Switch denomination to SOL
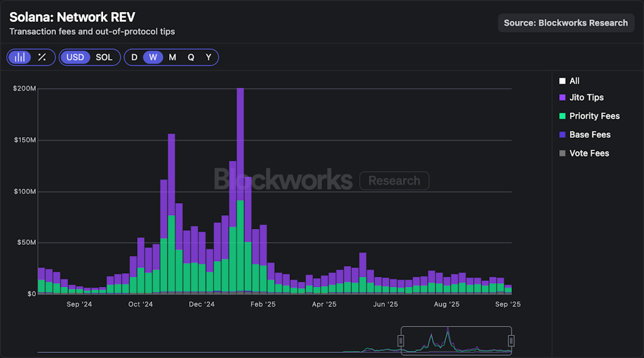Screen dimensions: 644x358 click(104, 57)
